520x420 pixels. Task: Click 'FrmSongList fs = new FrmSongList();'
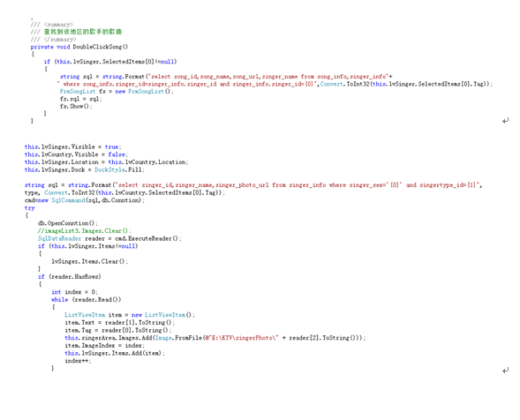pos(117,92)
